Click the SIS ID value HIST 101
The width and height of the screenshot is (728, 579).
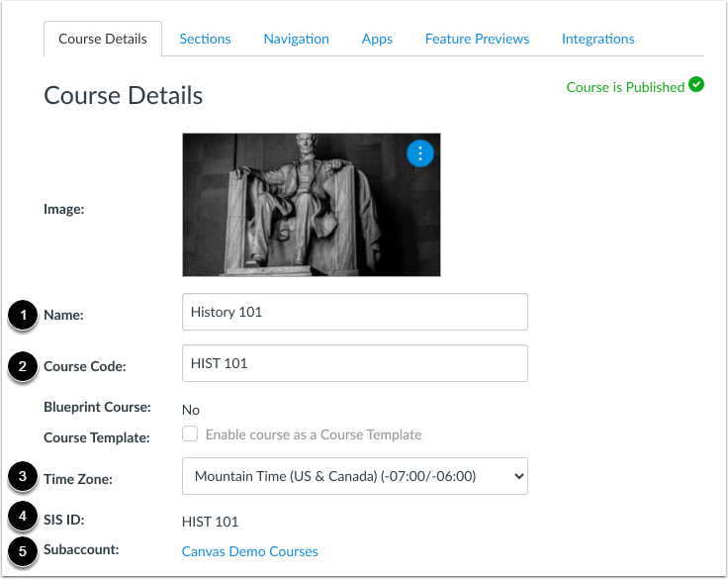coord(210,522)
